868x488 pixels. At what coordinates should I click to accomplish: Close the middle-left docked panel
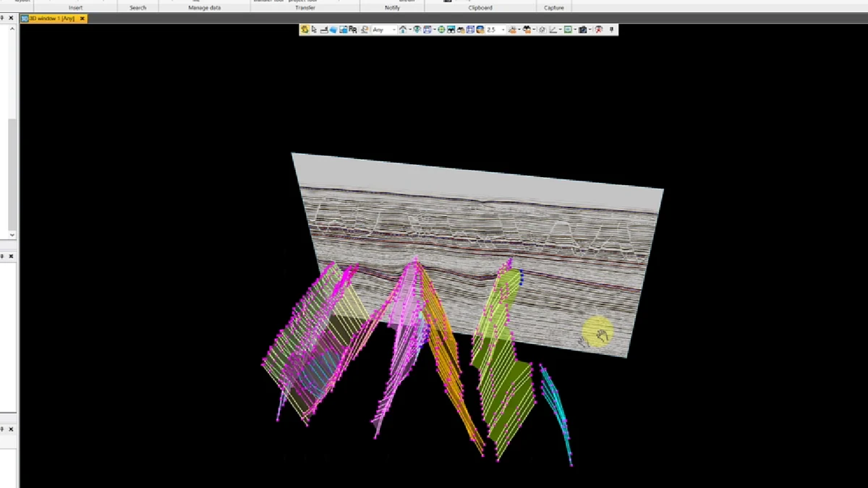point(12,256)
